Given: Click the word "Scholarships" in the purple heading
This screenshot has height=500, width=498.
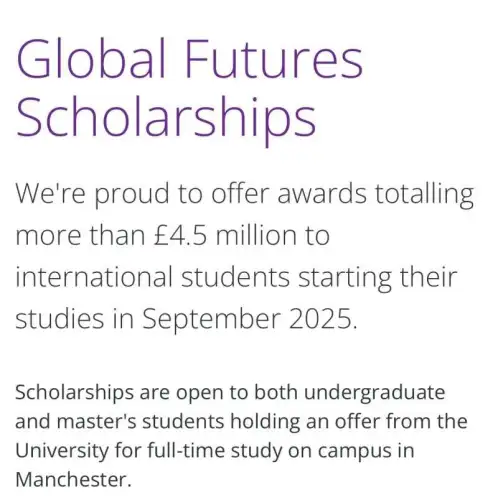Looking at the screenshot, I should (x=166, y=121).
